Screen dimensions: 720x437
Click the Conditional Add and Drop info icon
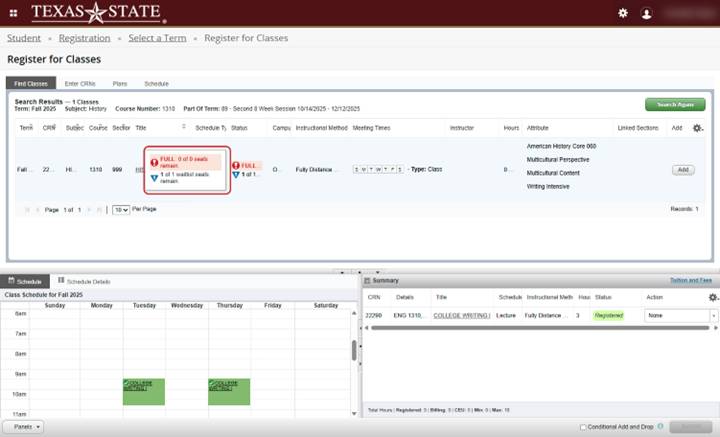tap(660, 426)
